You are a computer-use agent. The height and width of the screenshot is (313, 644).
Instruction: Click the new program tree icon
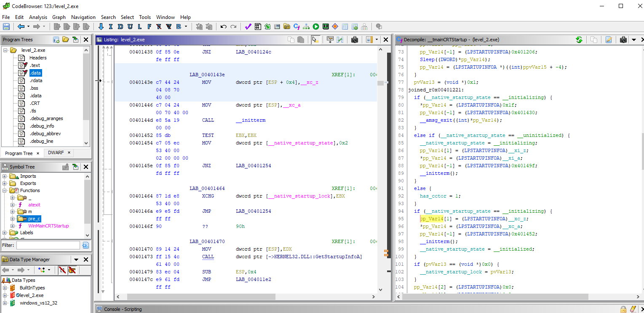click(56, 40)
